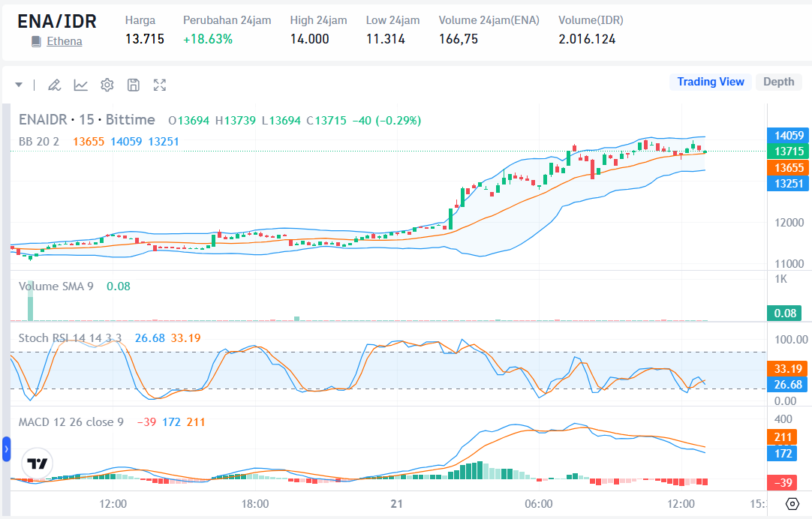Click the 13251 lower band price label
812x519 pixels.
(x=788, y=184)
